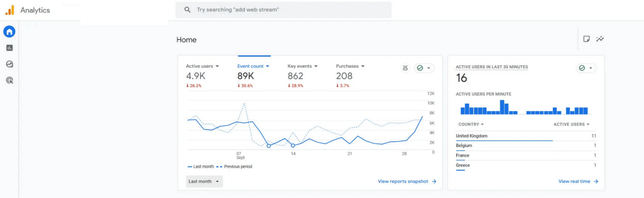Click the 3.7% decrease under Purchases
Image resolution: width=644 pixels, height=198 pixels.
tap(343, 86)
